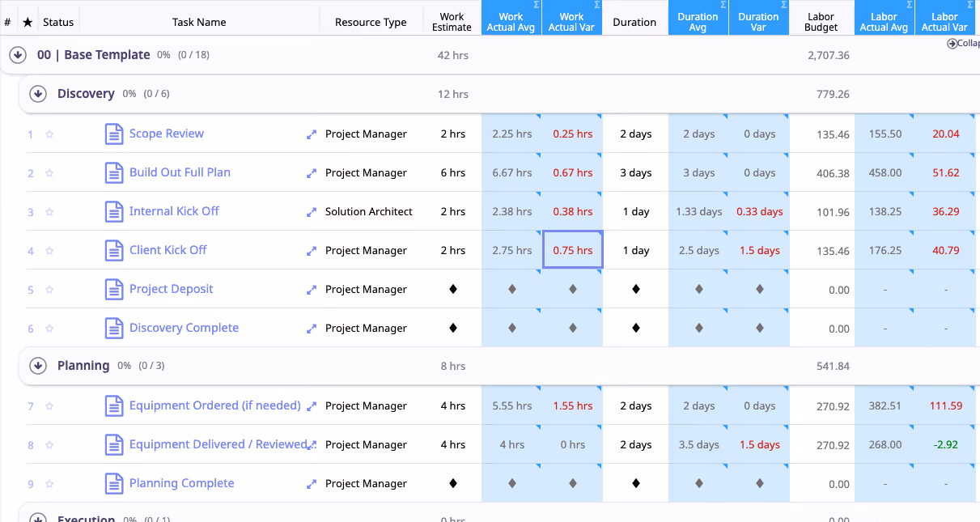Click the 1.33 days duration average
Screen dimensions: 980x522
point(699,211)
